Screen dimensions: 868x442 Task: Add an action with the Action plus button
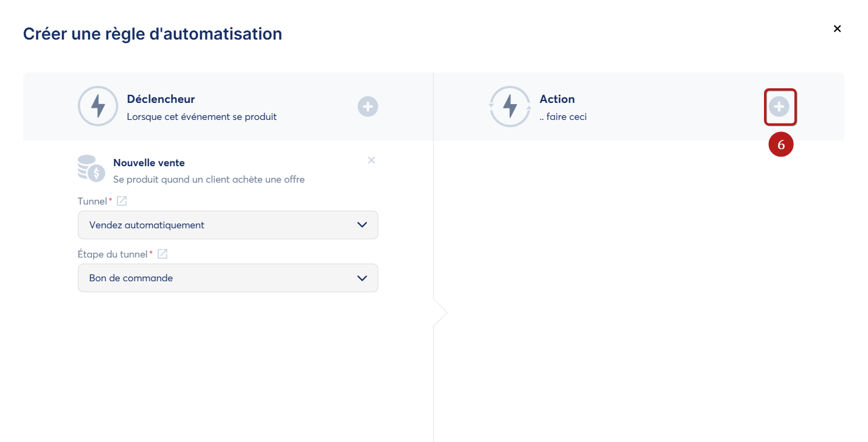(779, 107)
